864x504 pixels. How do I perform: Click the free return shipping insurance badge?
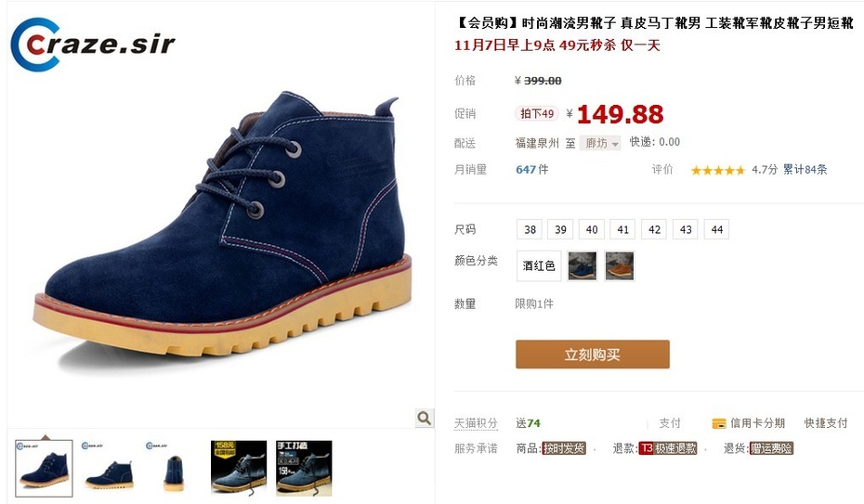pos(771,448)
